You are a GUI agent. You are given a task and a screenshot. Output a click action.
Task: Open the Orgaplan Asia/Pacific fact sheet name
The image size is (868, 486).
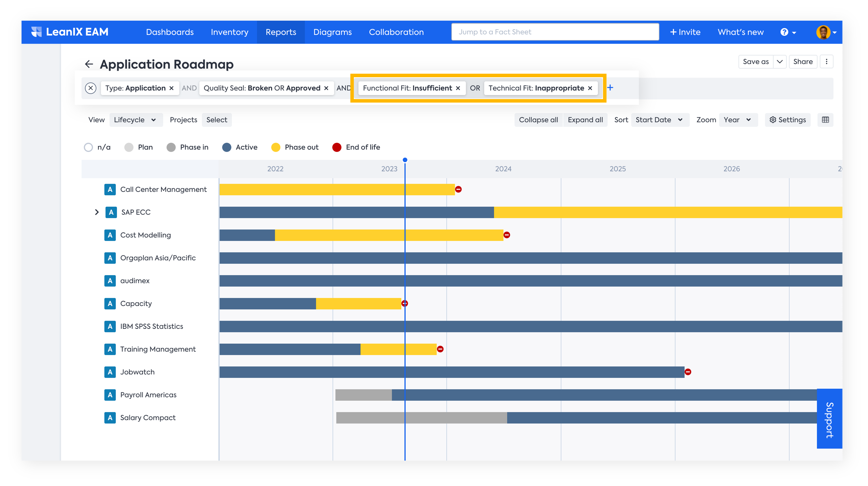point(158,258)
